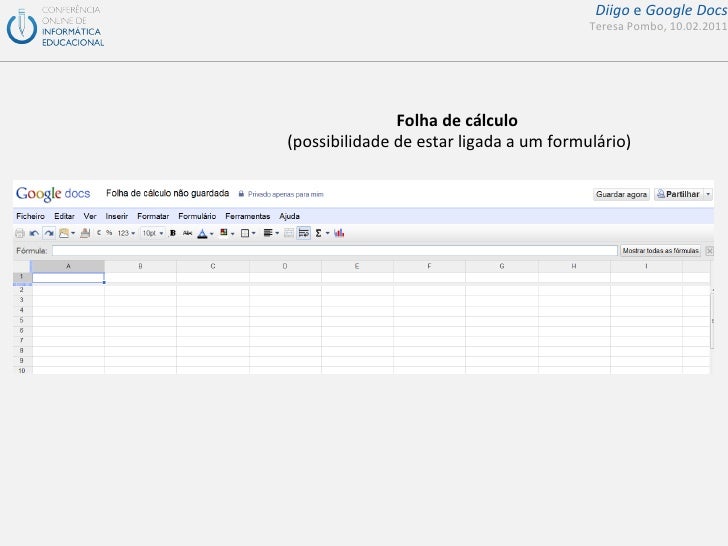Screen dimensions: 728x546
Task: Open the Ver menu
Action: click(90, 216)
